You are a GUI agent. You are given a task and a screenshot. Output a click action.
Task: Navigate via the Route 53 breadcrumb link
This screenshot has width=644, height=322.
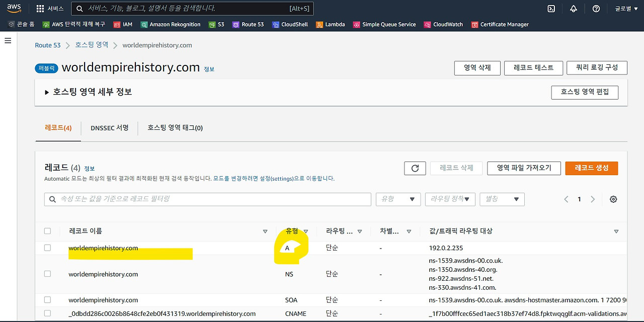pos(47,45)
